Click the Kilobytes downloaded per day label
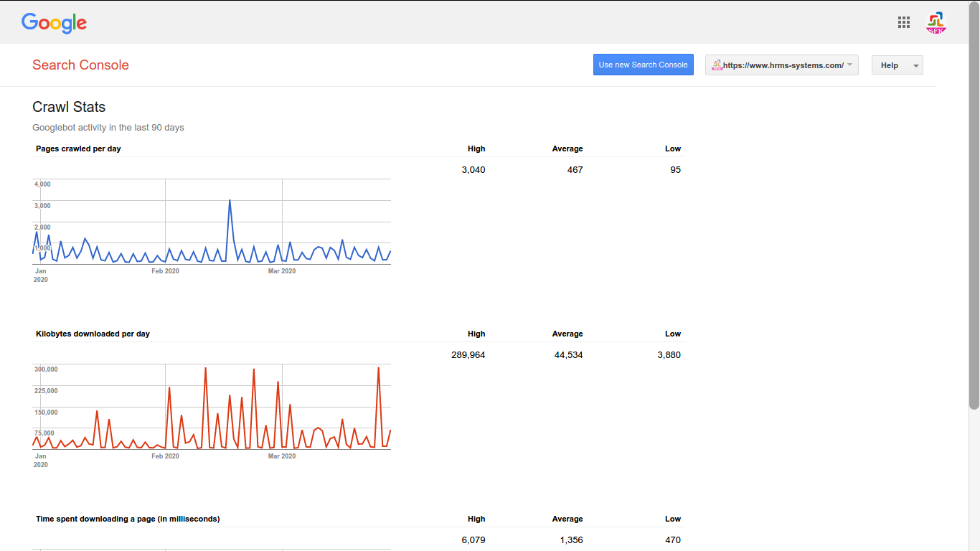 [x=93, y=334]
